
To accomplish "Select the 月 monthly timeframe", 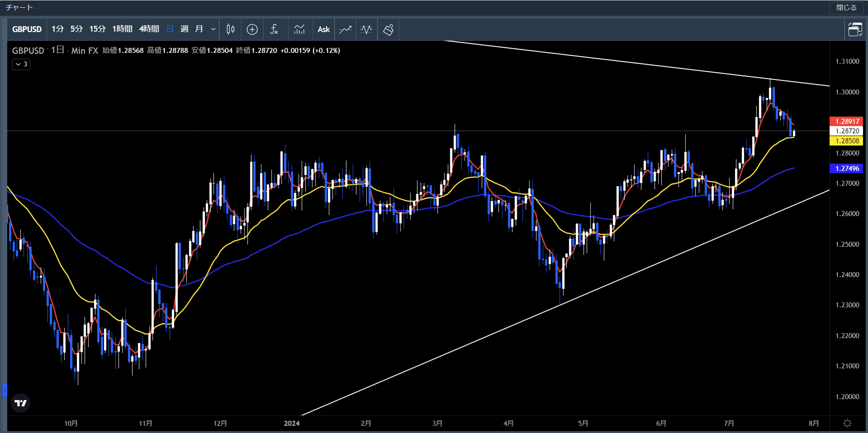I will tap(199, 29).
